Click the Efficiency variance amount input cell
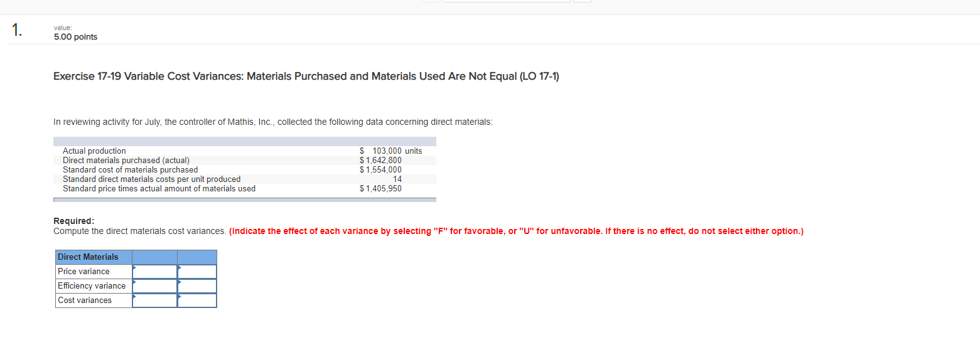The height and width of the screenshot is (362, 980). coord(156,285)
